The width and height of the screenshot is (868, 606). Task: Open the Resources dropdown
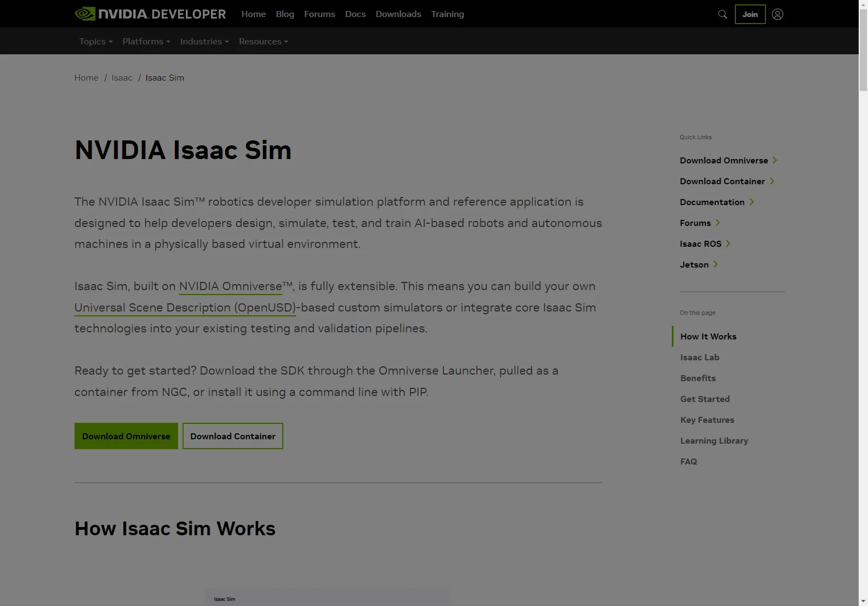click(x=264, y=42)
